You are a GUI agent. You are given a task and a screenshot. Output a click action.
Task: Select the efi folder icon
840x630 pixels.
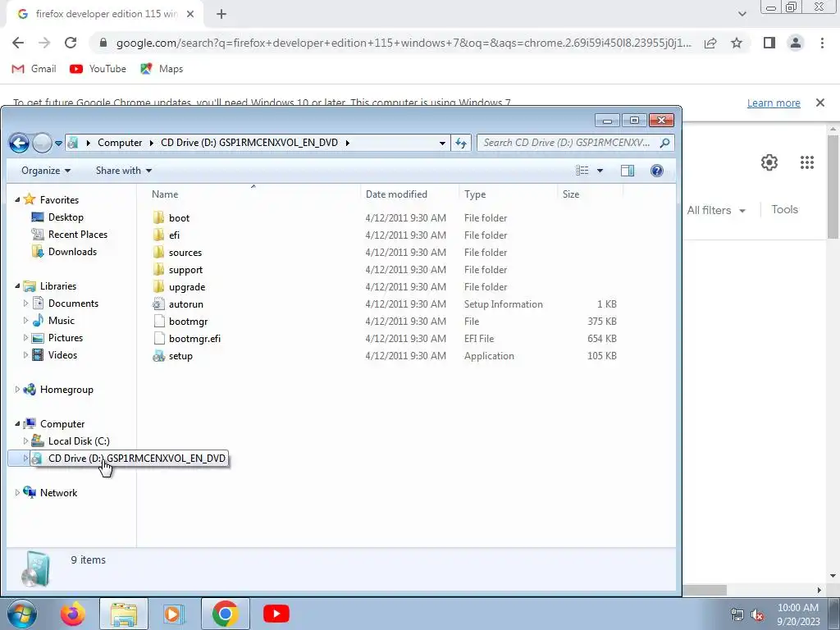pyautogui.click(x=158, y=235)
